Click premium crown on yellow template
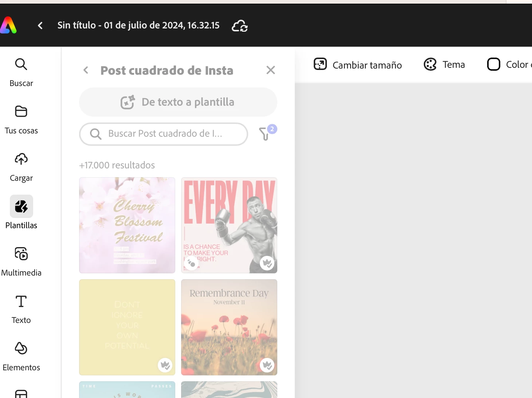The width and height of the screenshot is (532, 398). pyautogui.click(x=165, y=365)
